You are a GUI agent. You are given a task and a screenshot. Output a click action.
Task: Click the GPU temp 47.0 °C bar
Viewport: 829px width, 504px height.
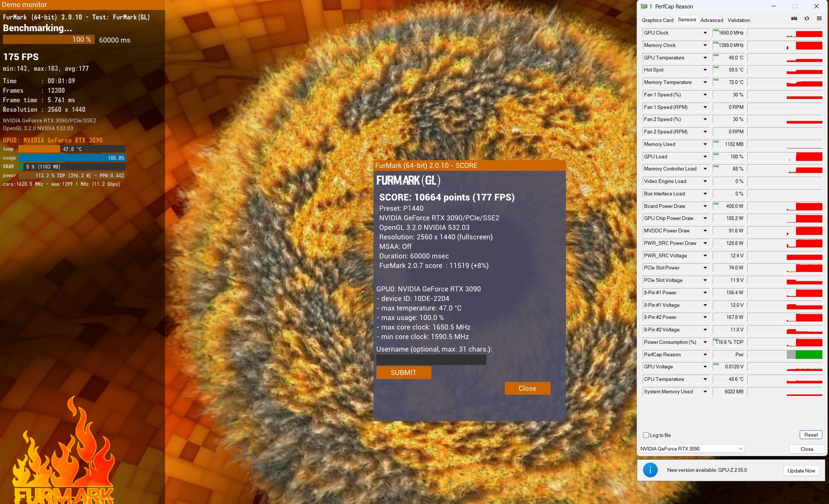(72, 149)
